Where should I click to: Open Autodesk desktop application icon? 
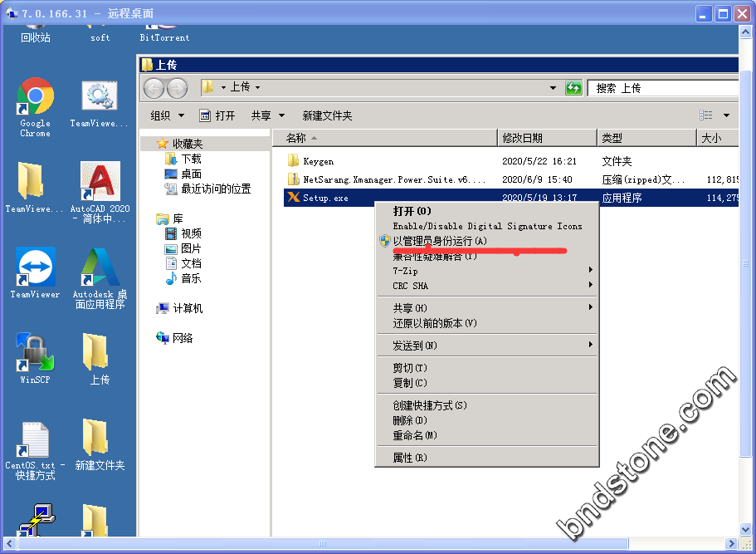[100, 268]
